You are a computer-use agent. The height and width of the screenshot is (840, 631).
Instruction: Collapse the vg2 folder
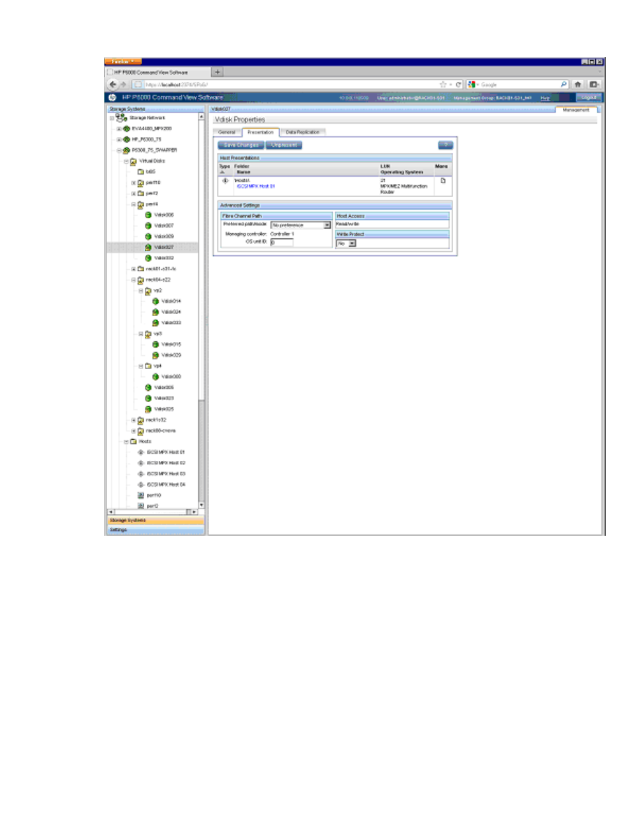point(141,290)
